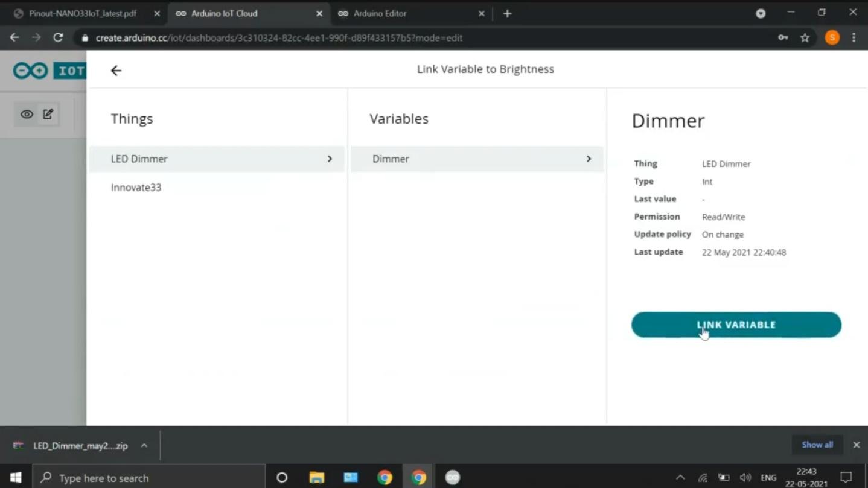Open File Explorer from the taskbar

316,477
